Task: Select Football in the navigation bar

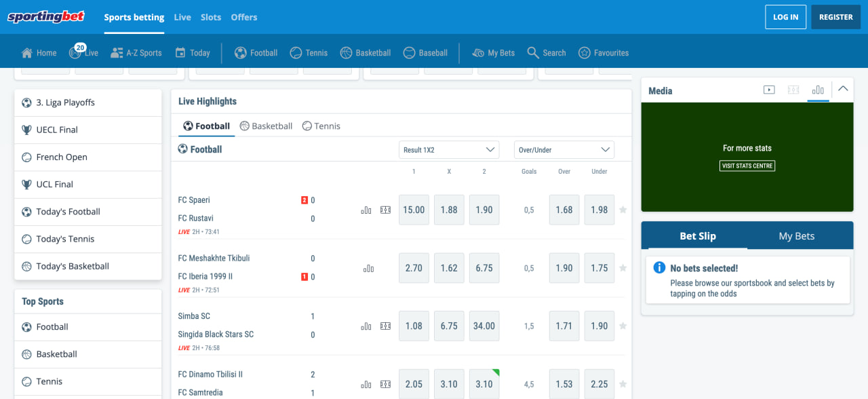Action: [256, 53]
